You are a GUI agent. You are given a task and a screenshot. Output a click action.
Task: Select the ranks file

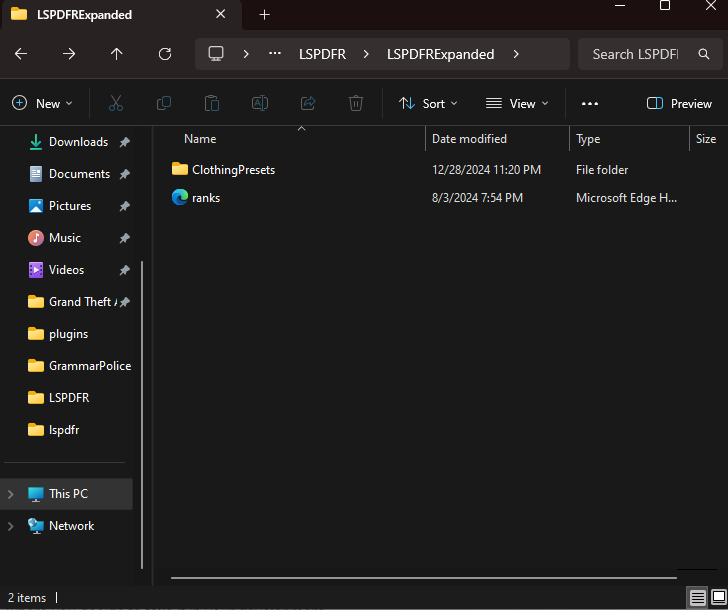pyautogui.click(x=206, y=198)
